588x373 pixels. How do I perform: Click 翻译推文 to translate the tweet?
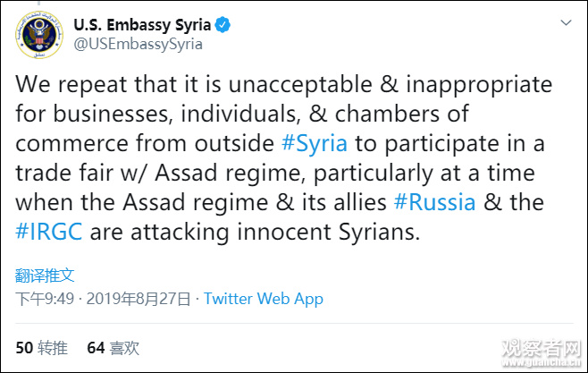45,275
